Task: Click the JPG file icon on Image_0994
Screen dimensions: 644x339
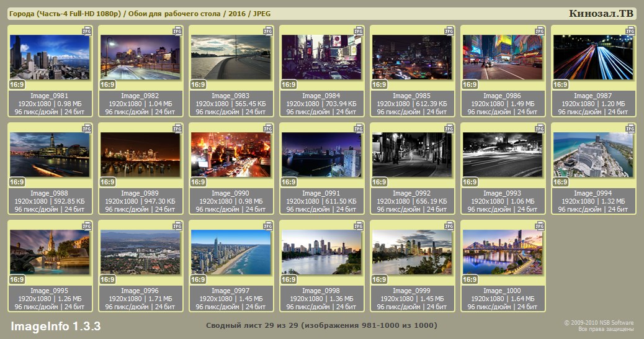Action: [630, 128]
